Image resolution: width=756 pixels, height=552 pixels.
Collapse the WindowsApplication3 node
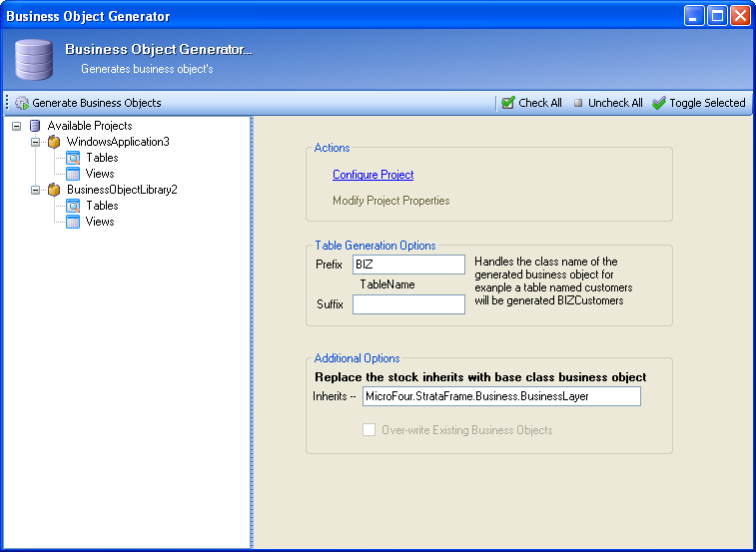click(36, 142)
